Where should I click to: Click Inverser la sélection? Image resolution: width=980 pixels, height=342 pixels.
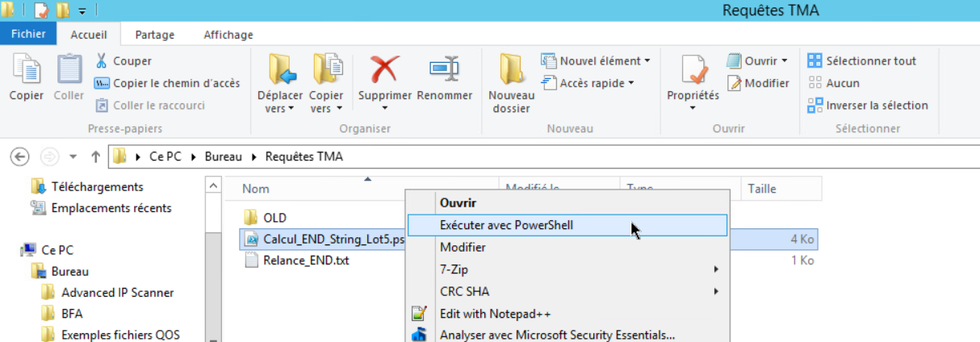[868, 106]
